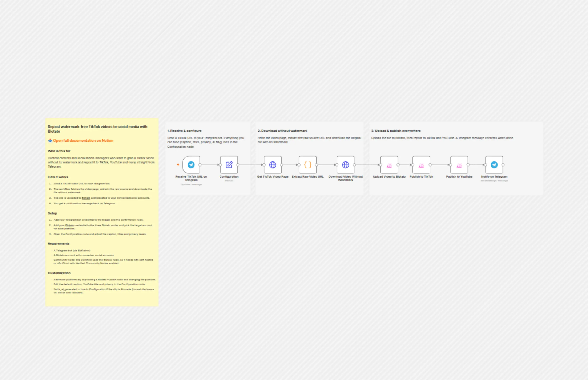Select the '2. Download without watermark' sticky note

click(309, 158)
